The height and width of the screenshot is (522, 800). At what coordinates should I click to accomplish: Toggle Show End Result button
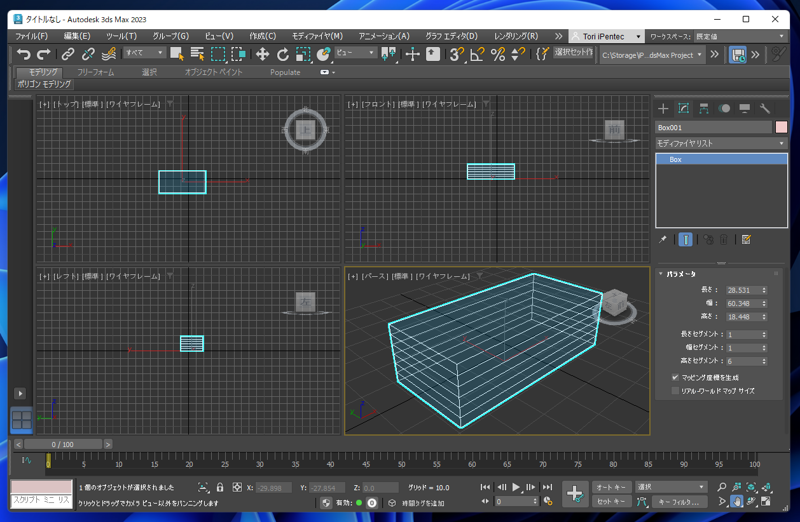[x=686, y=239]
